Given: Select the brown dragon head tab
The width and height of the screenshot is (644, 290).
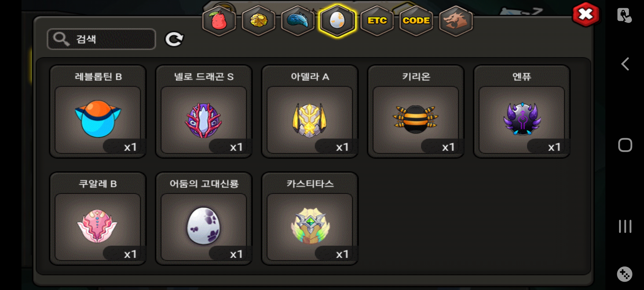Looking at the screenshot, I should pos(456,21).
